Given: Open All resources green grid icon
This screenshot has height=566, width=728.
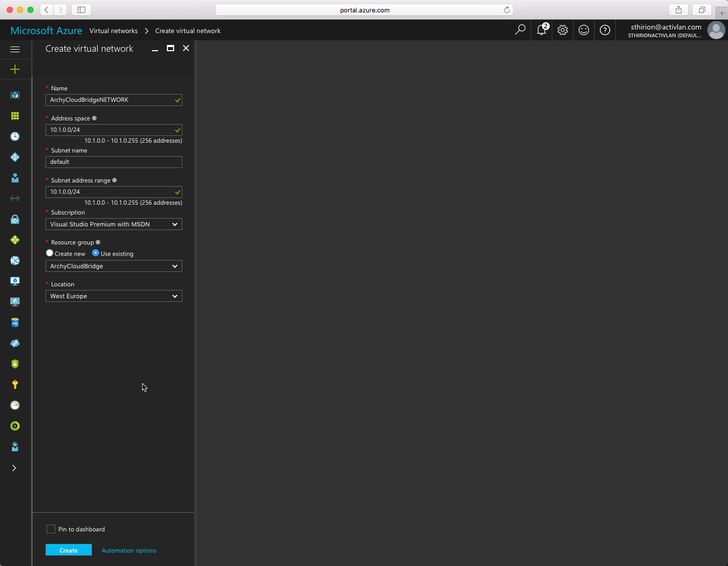Looking at the screenshot, I should click(x=15, y=116).
